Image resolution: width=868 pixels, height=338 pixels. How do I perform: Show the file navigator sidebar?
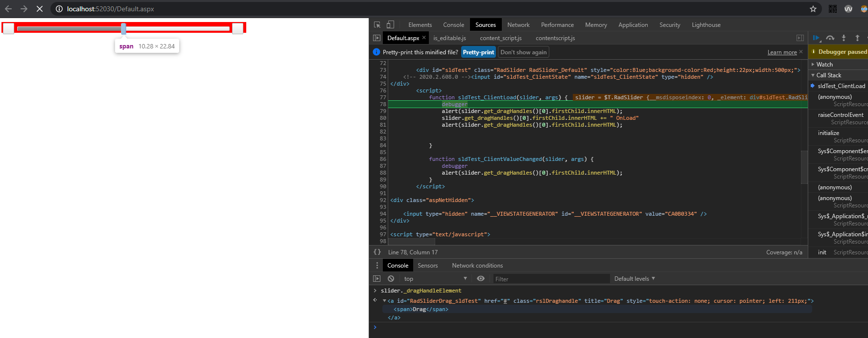point(376,38)
